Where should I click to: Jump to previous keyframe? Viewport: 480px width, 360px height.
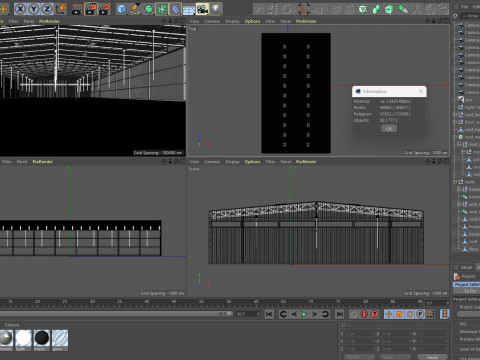[283, 314]
